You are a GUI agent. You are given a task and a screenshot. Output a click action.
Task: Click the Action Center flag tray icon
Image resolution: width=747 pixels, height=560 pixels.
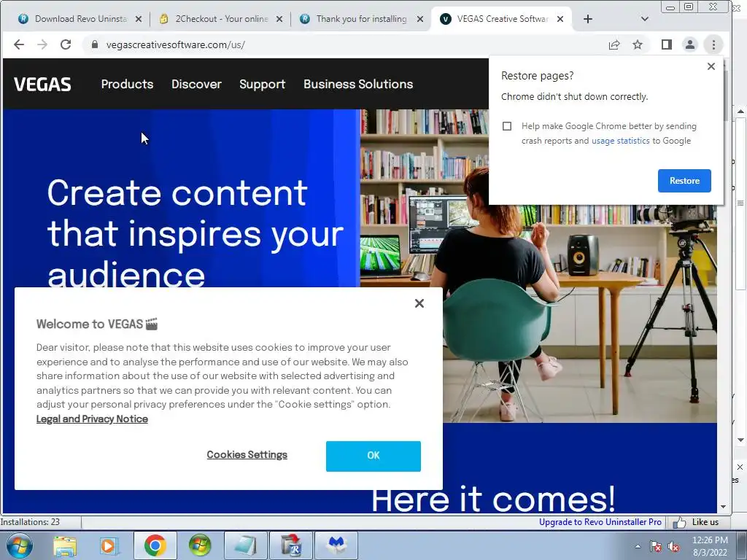click(656, 547)
